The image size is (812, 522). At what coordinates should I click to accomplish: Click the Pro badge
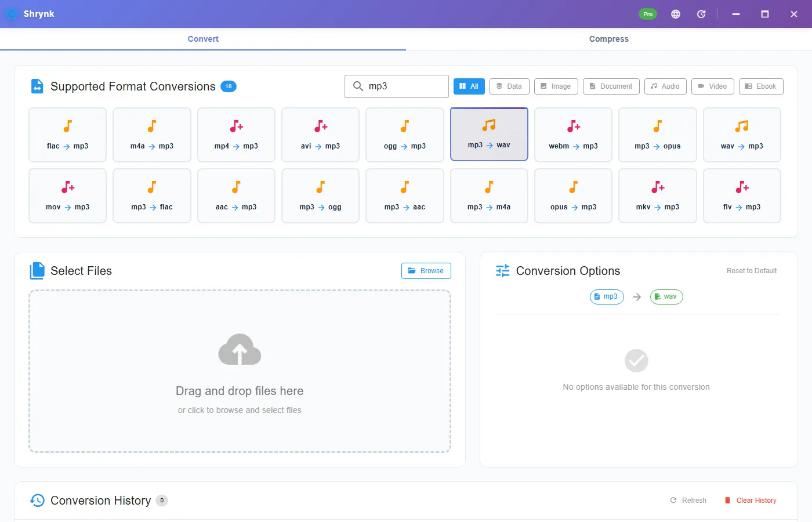[x=648, y=14]
